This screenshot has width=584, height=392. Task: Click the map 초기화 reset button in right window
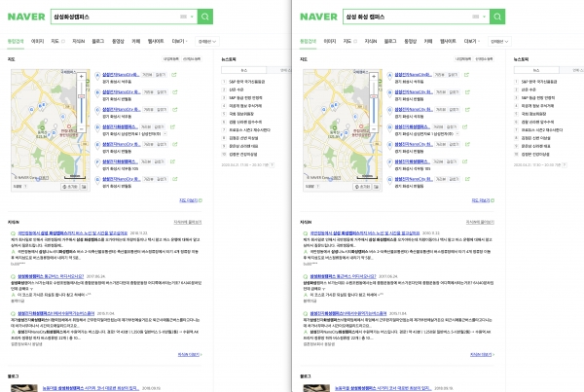coord(362,187)
